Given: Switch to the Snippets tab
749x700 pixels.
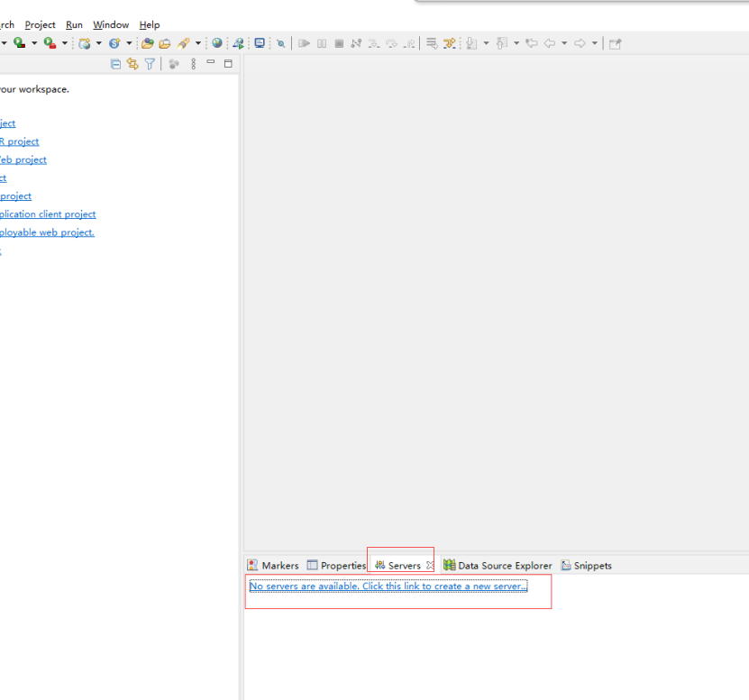Looking at the screenshot, I should [587, 566].
